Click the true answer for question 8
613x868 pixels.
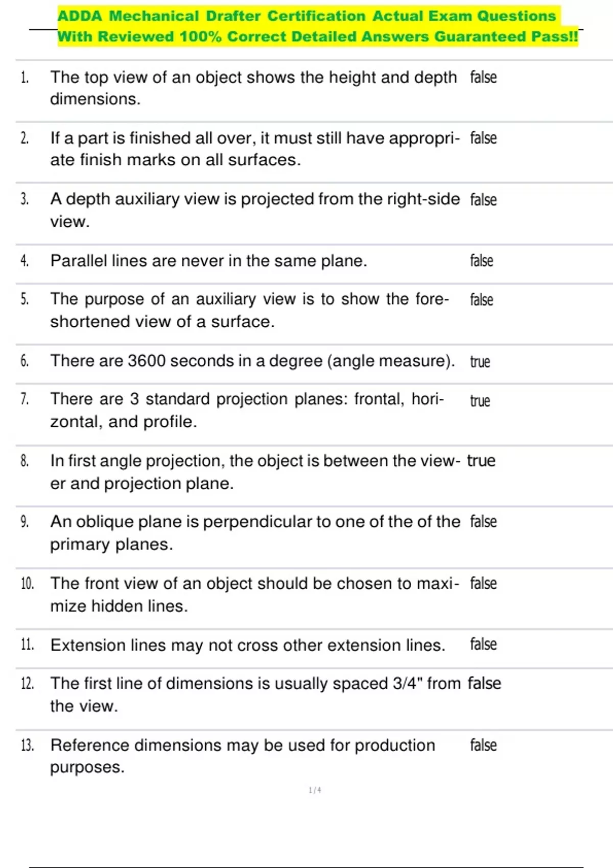(481, 461)
